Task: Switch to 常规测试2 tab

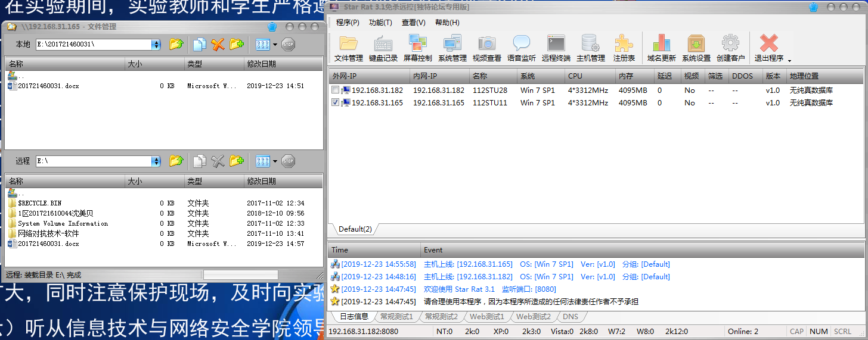Action: click(x=441, y=317)
